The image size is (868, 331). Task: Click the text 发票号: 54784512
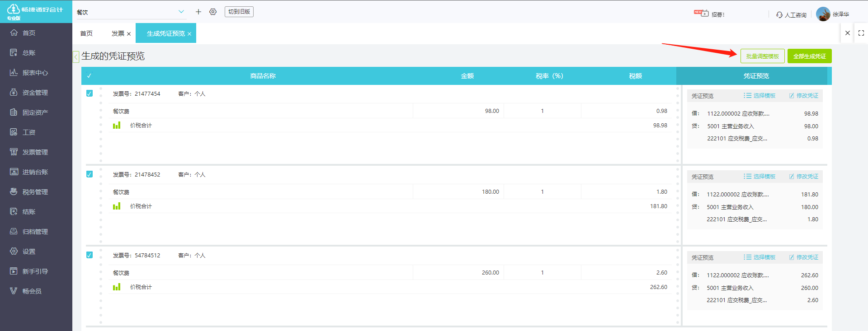[x=137, y=256]
